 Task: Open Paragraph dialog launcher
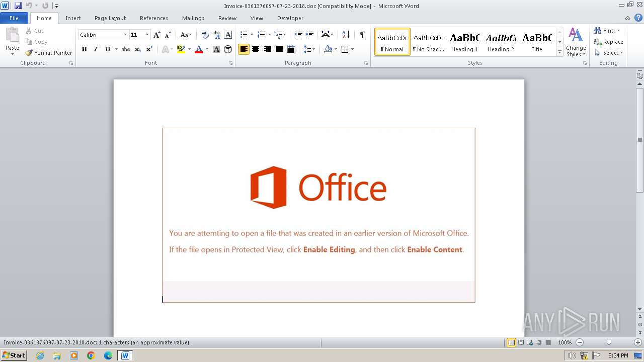click(366, 63)
